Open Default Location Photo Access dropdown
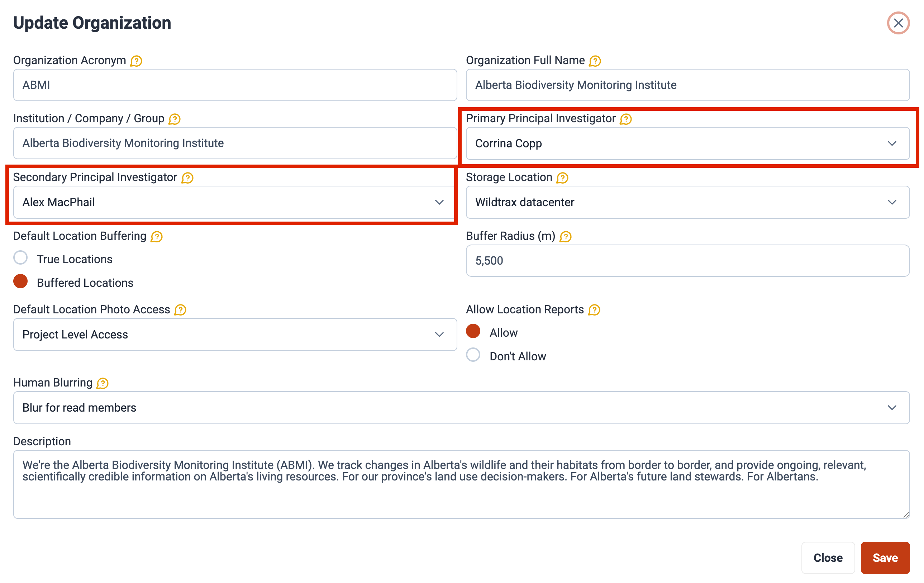This screenshot has height=583, width=924. tap(235, 334)
